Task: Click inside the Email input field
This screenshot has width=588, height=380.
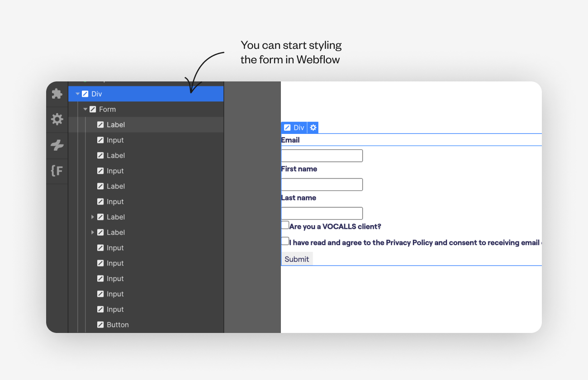Action: coord(322,155)
